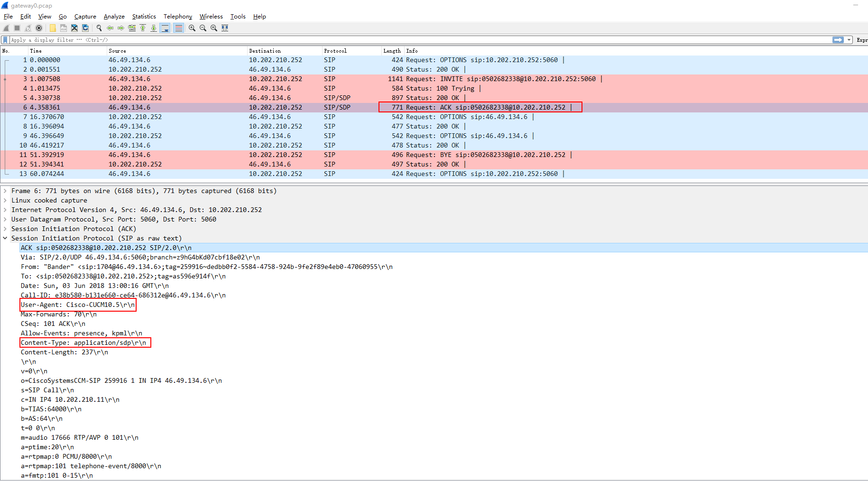Screen dimensions: 868x481
Task: Open capture options gear icon
Action: tap(39, 28)
